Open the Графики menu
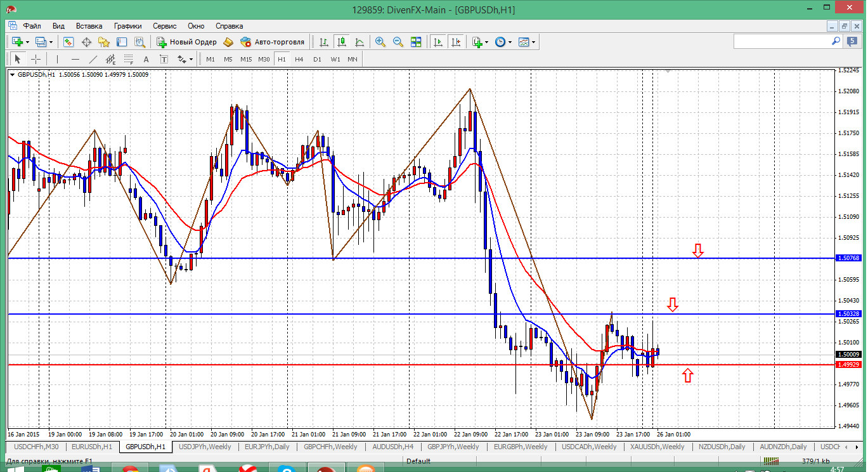868x472 pixels. click(x=127, y=26)
